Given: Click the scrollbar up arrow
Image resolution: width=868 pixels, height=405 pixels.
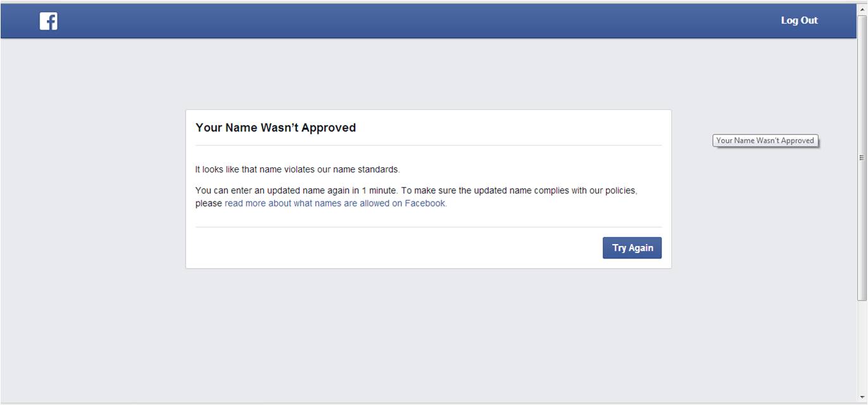Looking at the screenshot, I should [862, 9].
